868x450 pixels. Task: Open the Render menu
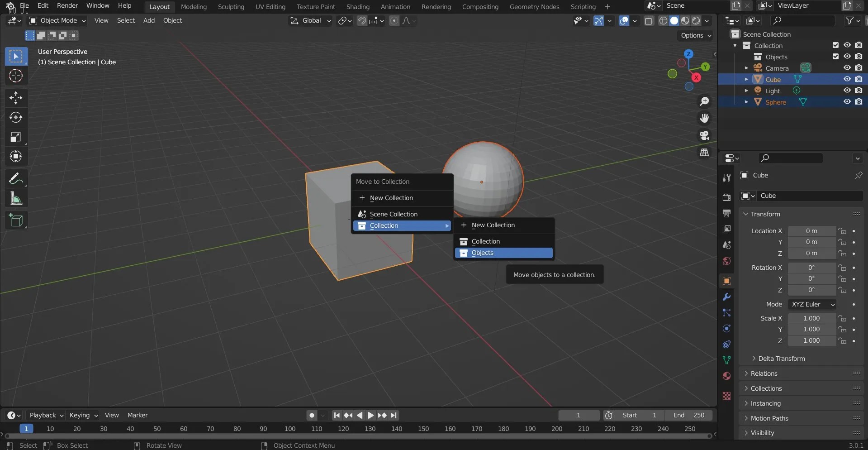(67, 5)
